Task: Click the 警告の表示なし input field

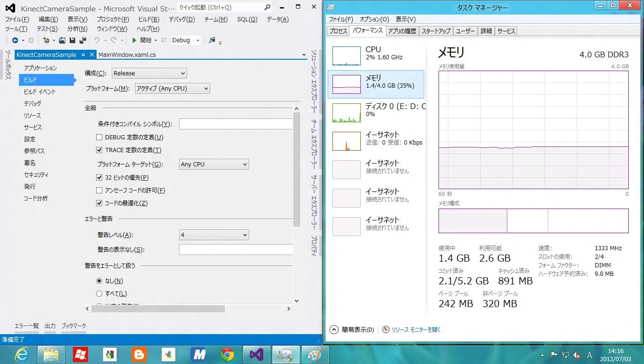Action: 236,249
